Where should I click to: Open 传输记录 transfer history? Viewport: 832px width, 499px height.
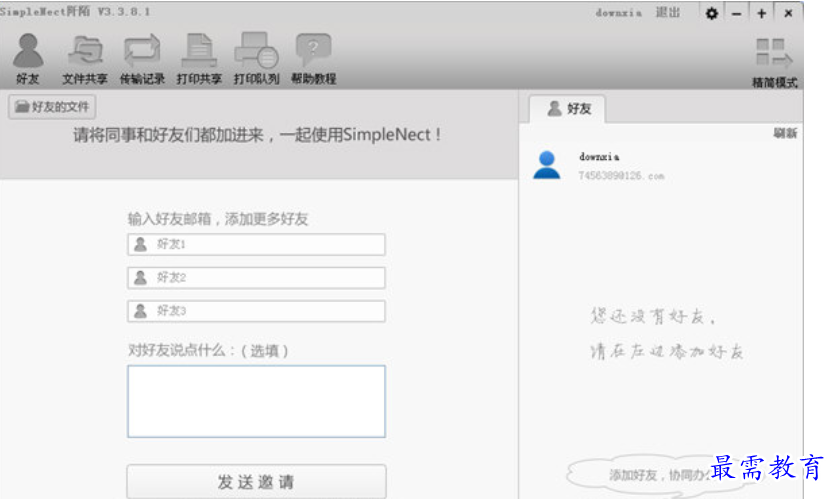142,59
